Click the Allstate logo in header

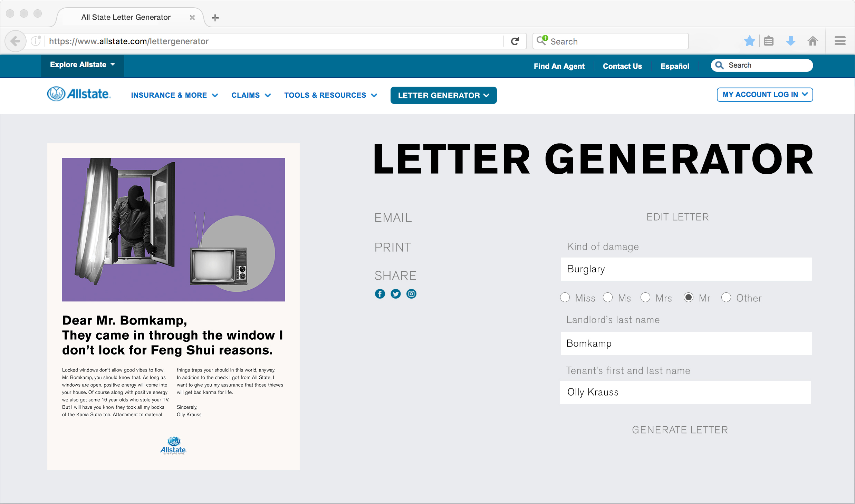click(x=78, y=95)
